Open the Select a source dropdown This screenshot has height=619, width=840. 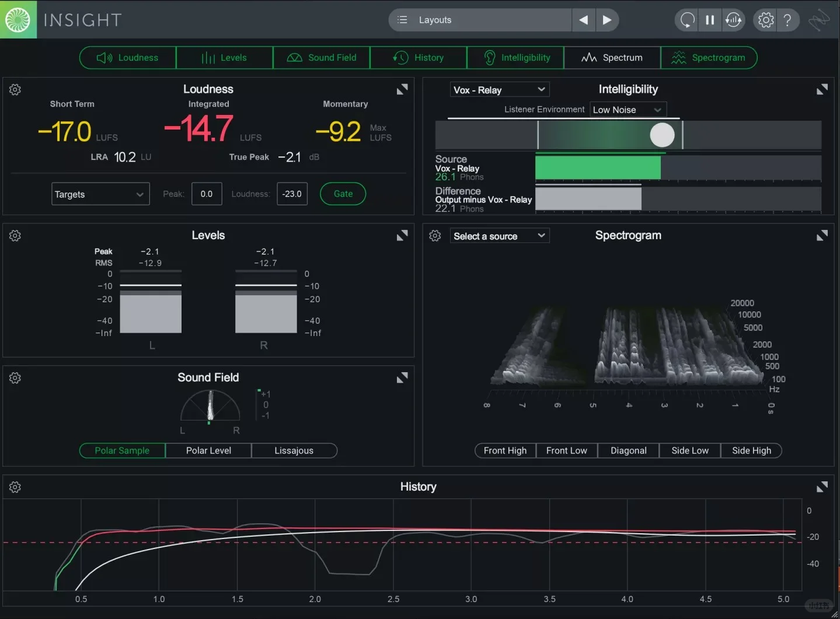(x=499, y=236)
